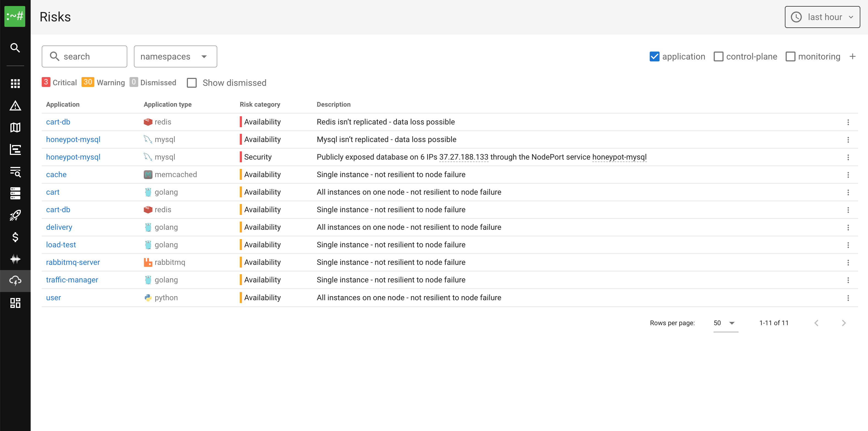Open the dashboards icon in sidebar

click(x=15, y=303)
